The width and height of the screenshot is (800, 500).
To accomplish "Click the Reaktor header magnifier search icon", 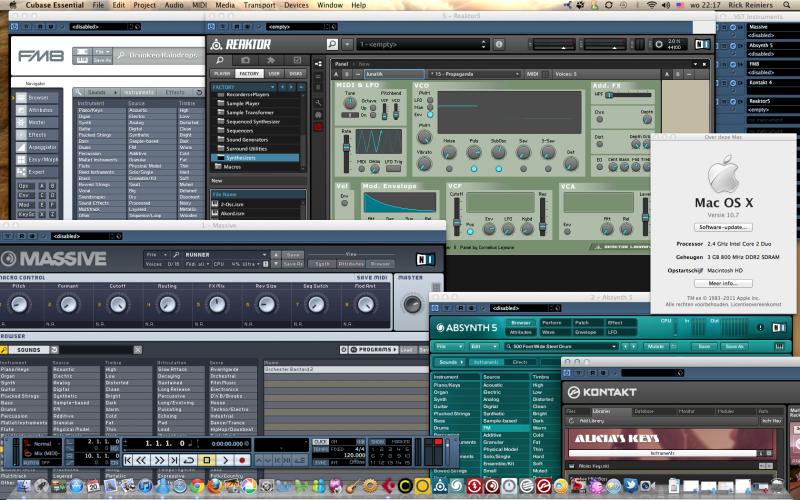I will (332, 44).
